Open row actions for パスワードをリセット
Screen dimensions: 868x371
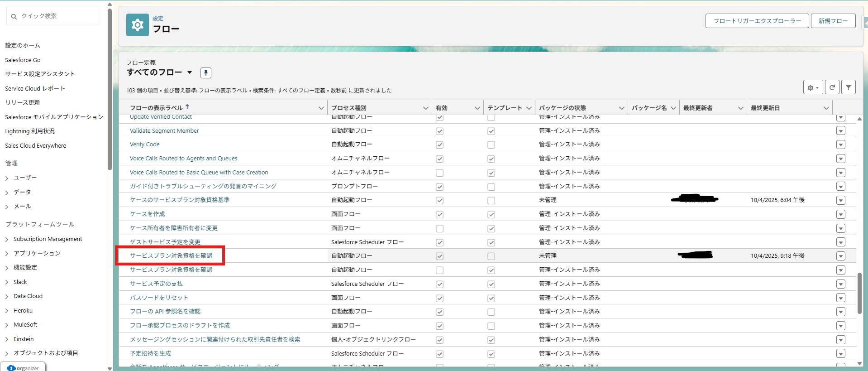pyautogui.click(x=840, y=298)
